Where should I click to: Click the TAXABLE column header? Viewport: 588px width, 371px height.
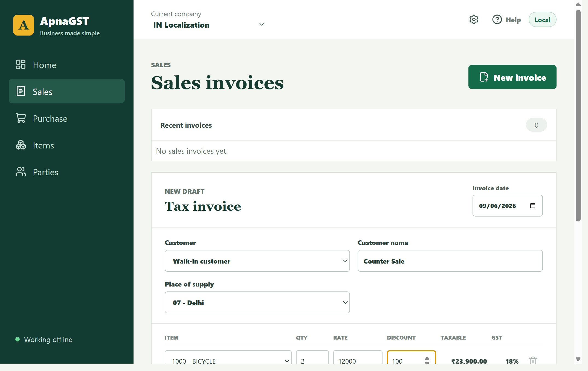pyautogui.click(x=453, y=338)
